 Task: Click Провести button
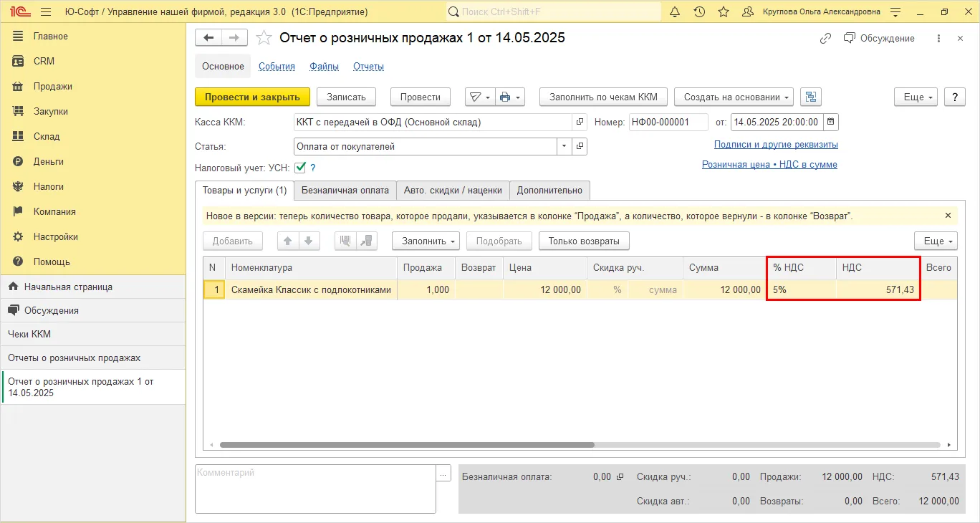pos(420,97)
